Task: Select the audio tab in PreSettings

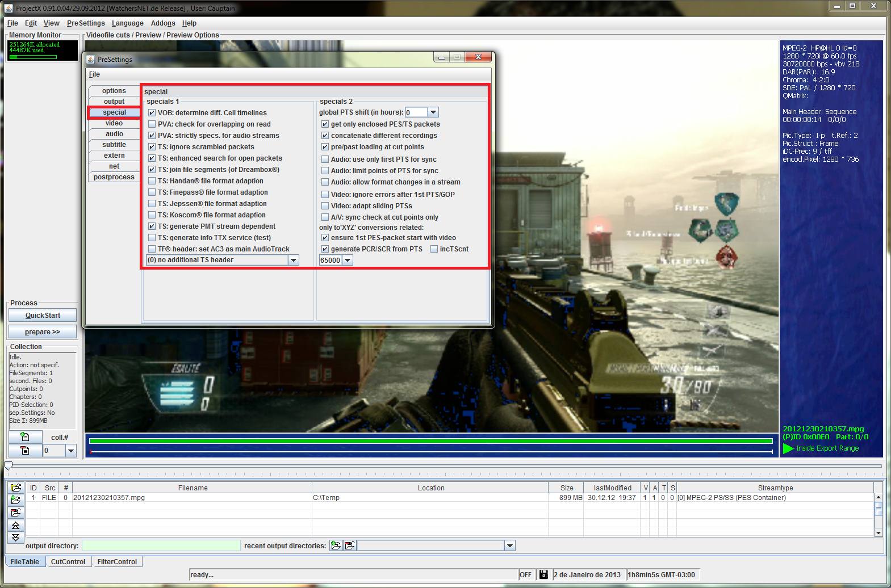Action: 114,134
